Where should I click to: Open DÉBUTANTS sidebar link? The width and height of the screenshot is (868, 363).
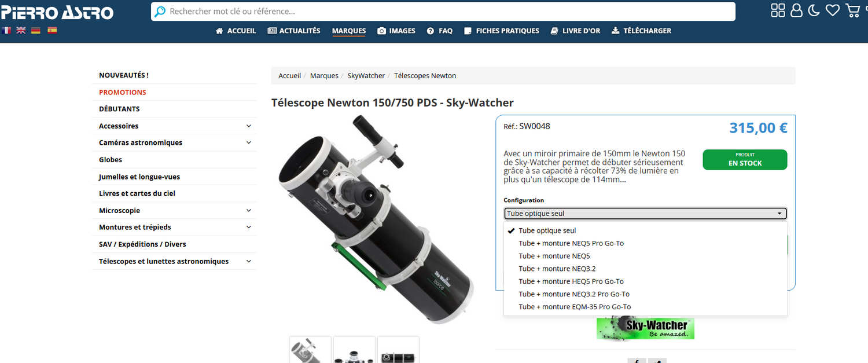[119, 109]
